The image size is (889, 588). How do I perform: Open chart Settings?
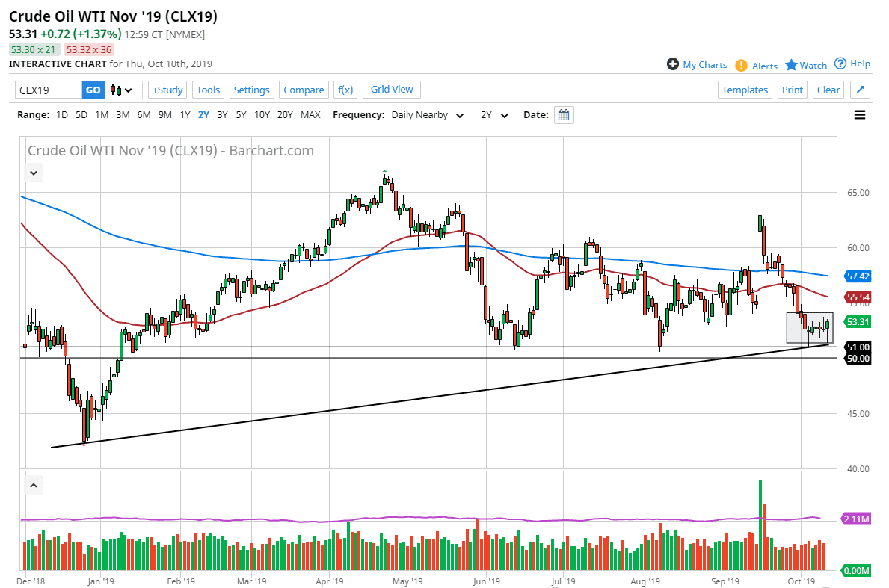pyautogui.click(x=251, y=89)
